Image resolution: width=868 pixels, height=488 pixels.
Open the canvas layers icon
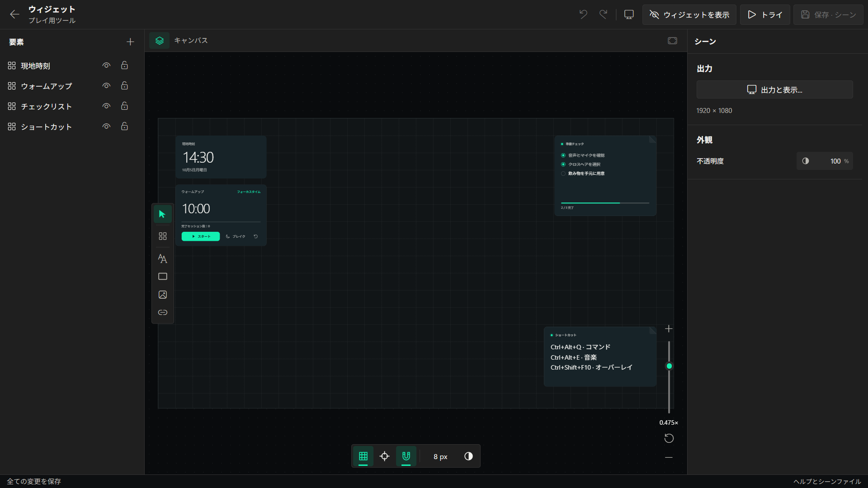click(160, 41)
